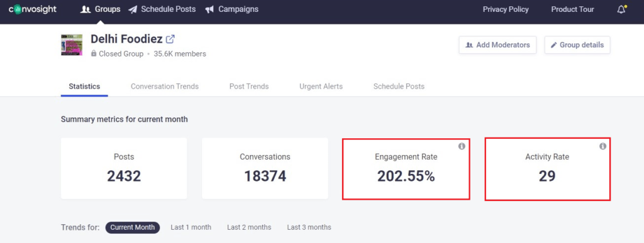Select Last 3 months trends filter
Image resolution: width=644 pixels, height=243 pixels.
click(309, 227)
